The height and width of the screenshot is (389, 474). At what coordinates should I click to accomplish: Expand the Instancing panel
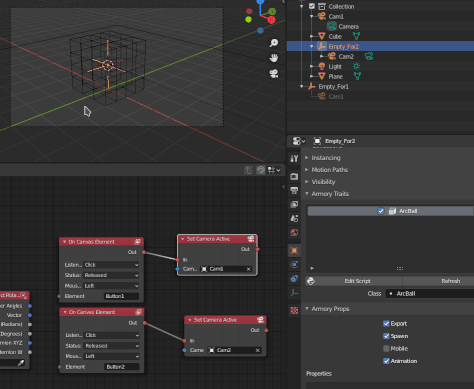point(306,158)
